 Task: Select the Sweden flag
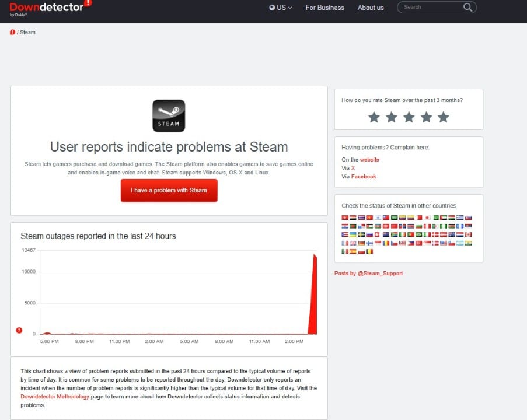pos(361,235)
